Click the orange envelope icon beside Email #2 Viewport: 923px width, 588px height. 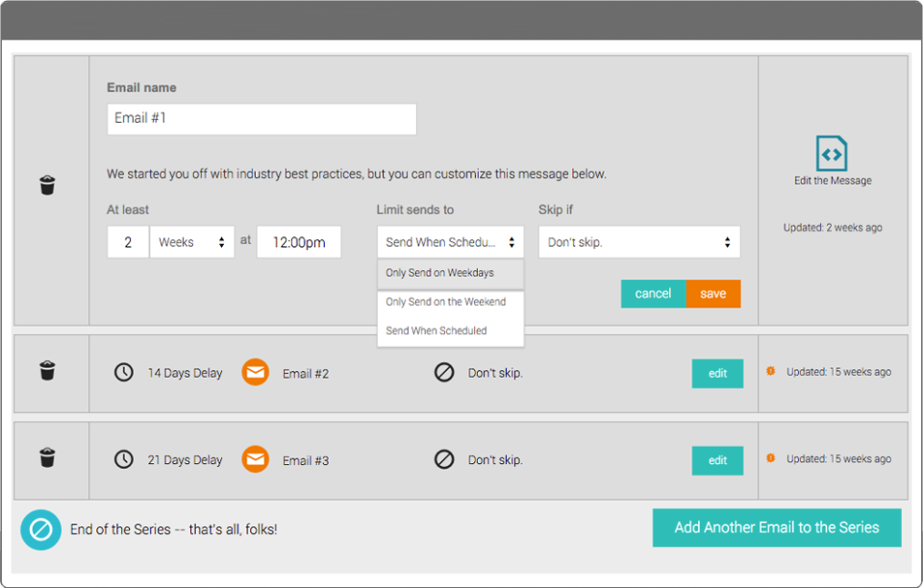[x=255, y=372]
